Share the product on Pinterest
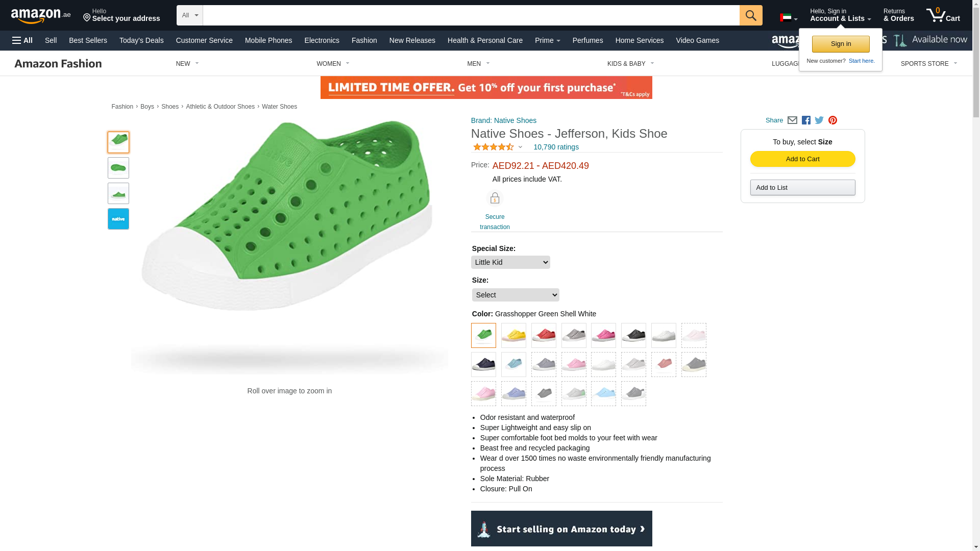980x551 pixels. pos(832,120)
